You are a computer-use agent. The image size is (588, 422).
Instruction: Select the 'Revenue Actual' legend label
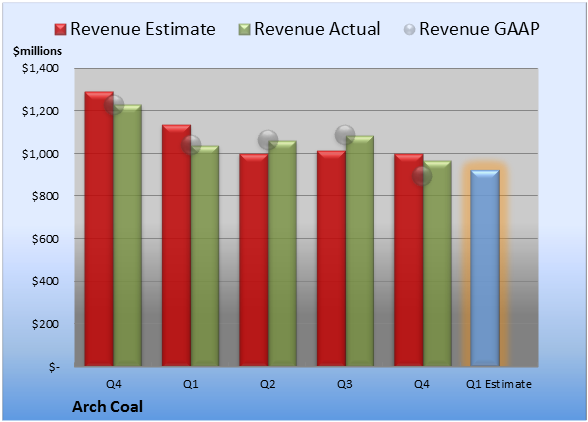click(317, 29)
